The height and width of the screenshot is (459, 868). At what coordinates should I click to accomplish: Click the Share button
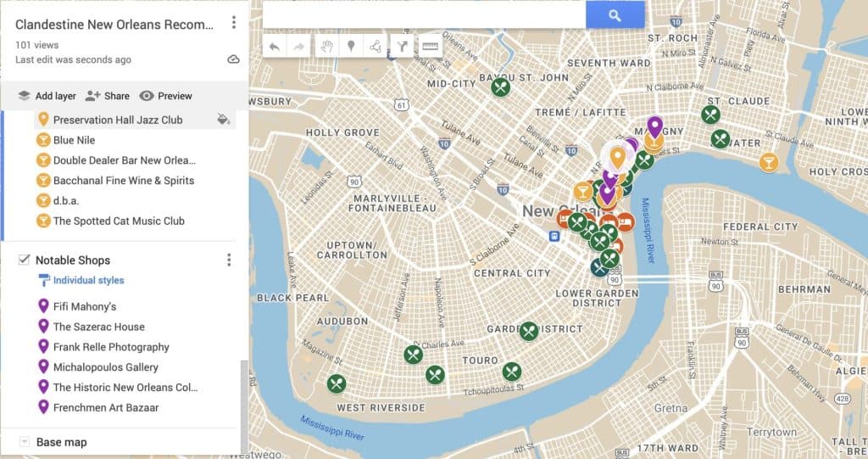click(x=107, y=96)
